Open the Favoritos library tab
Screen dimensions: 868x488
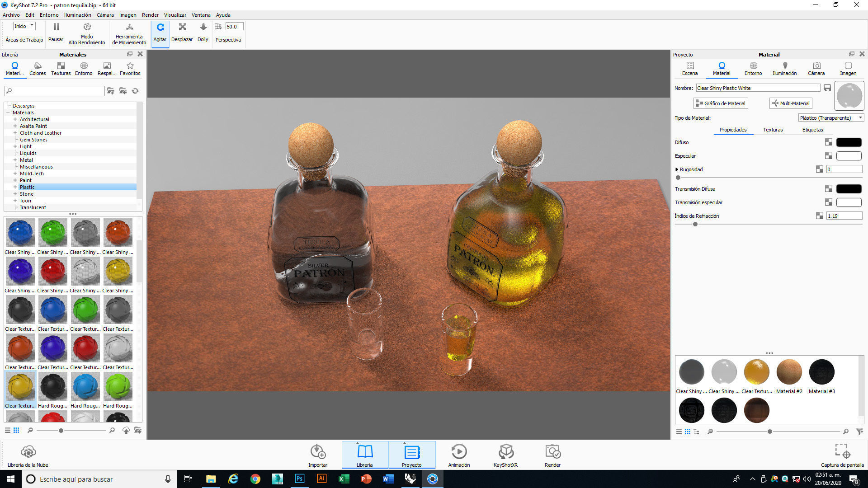point(130,69)
